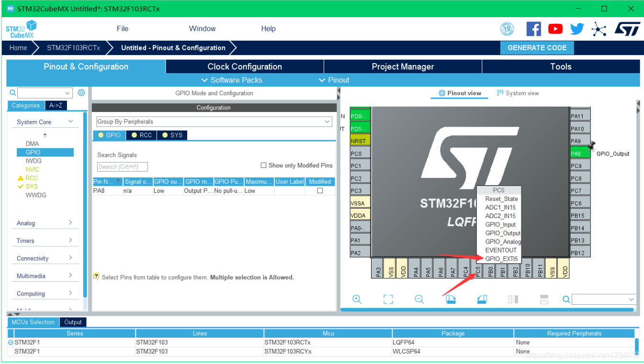Open the YouTube icon link
Image resolution: width=644 pixels, height=364 pixels.
point(555,29)
